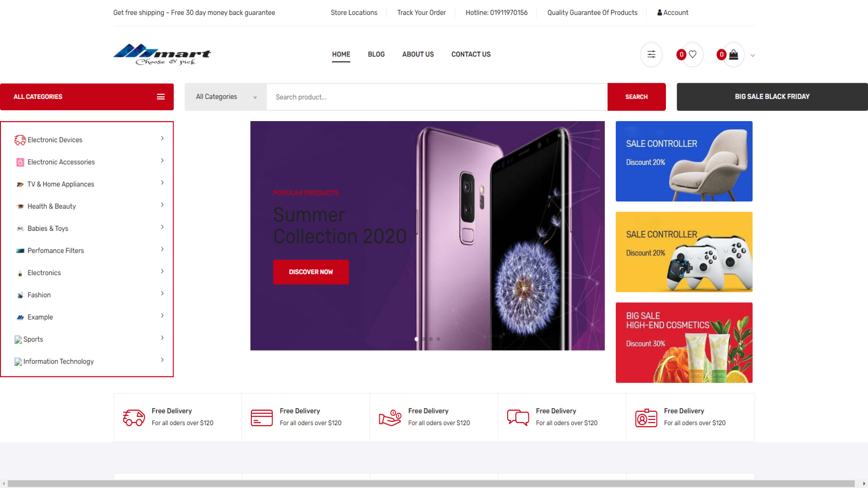Click the Account user icon

tap(660, 13)
